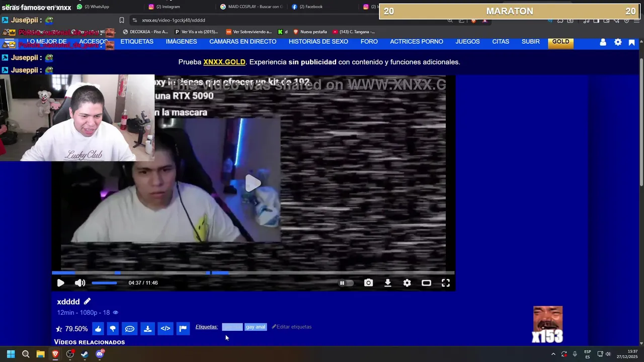The image size is (644, 362).
Task: Open the comments bubble button
Action: pyautogui.click(x=130, y=329)
